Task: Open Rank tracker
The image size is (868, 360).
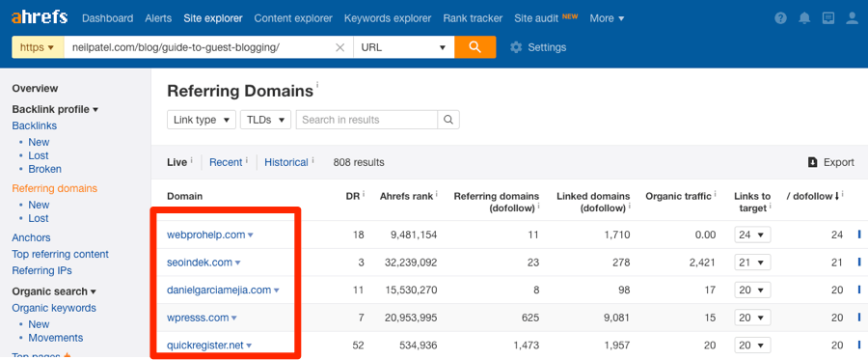Action: (473, 18)
